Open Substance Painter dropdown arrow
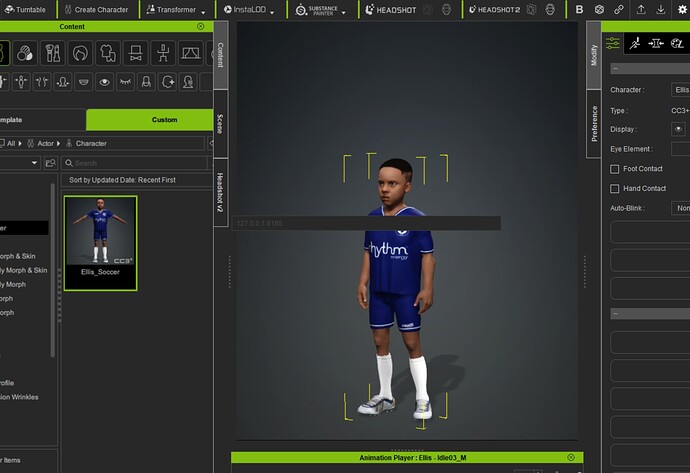The width and height of the screenshot is (690, 473). [344, 12]
